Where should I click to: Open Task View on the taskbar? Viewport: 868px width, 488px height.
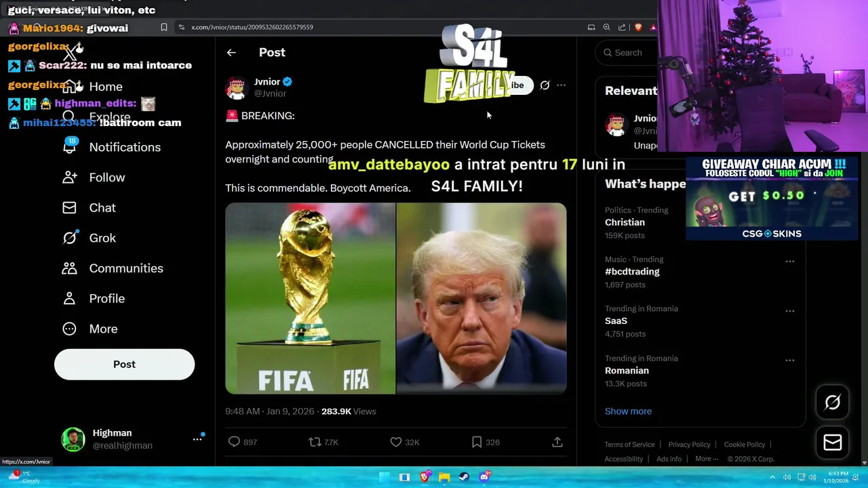coord(404,477)
